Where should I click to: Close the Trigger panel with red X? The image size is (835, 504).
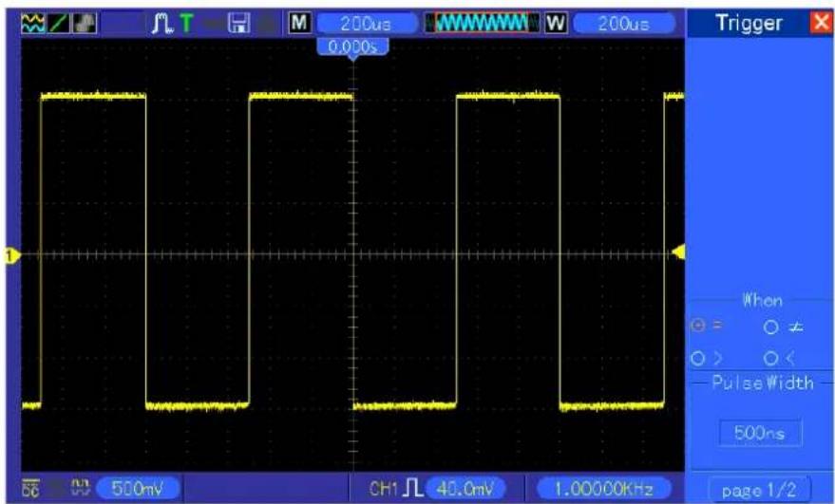tap(821, 23)
